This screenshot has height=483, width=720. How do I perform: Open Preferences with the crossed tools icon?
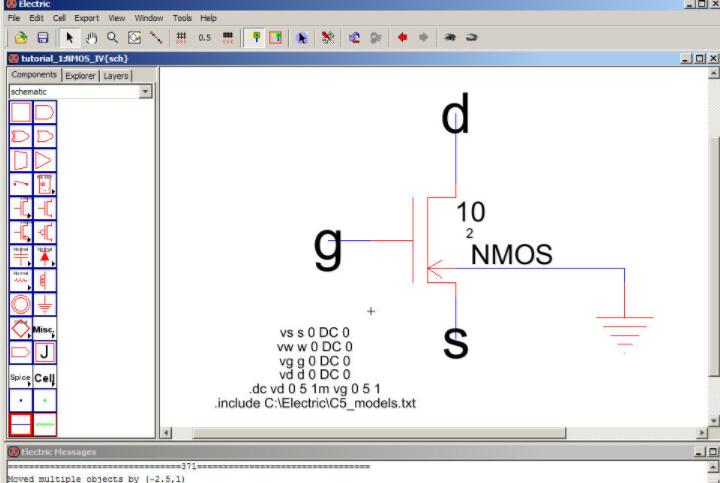pyautogui.click(x=326, y=37)
